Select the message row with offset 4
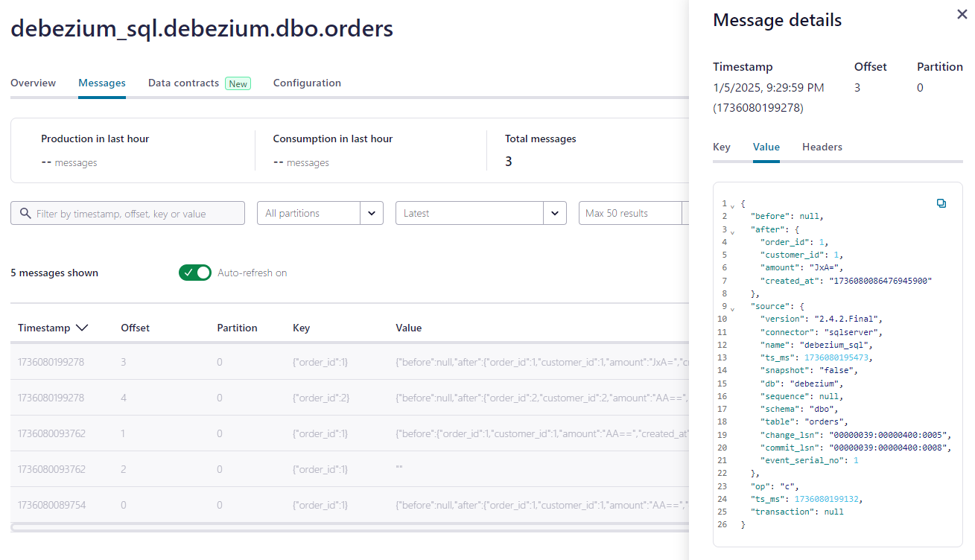The height and width of the screenshot is (560, 975). 350,398
